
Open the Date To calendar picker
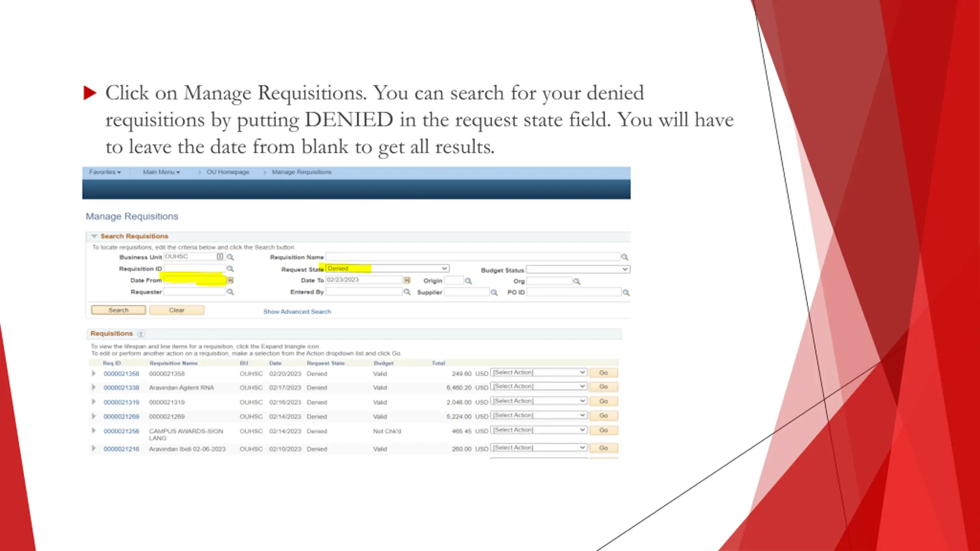tap(407, 280)
